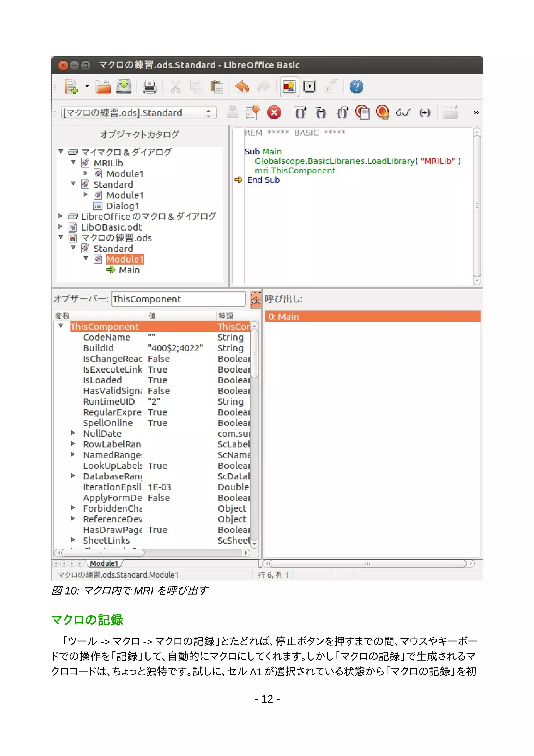Click the New document toolbar icon
Viewport: 534px width, 756px height.
point(71,87)
